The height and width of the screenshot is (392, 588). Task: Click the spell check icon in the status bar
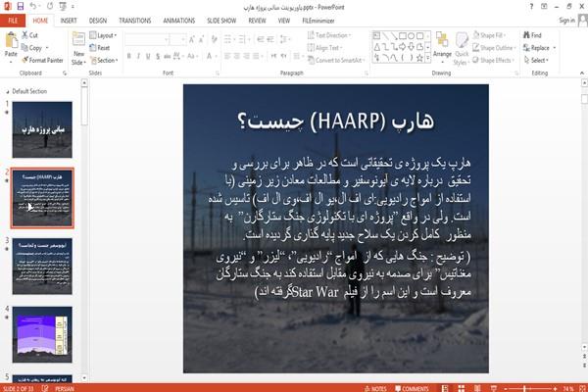coord(45,388)
